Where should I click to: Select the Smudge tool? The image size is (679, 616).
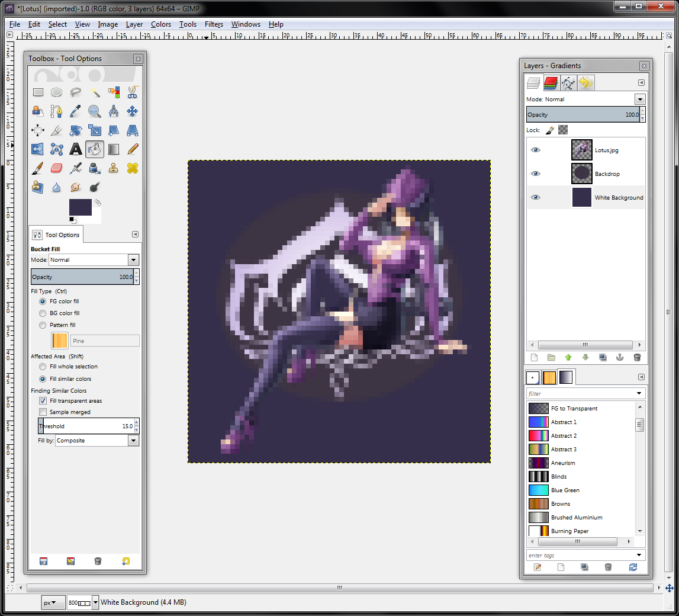click(x=76, y=188)
